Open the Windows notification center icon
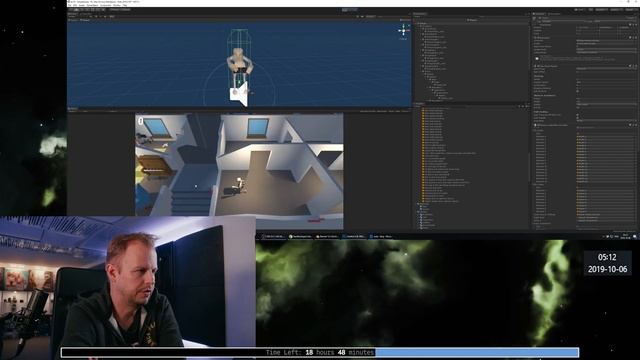 click(635, 236)
